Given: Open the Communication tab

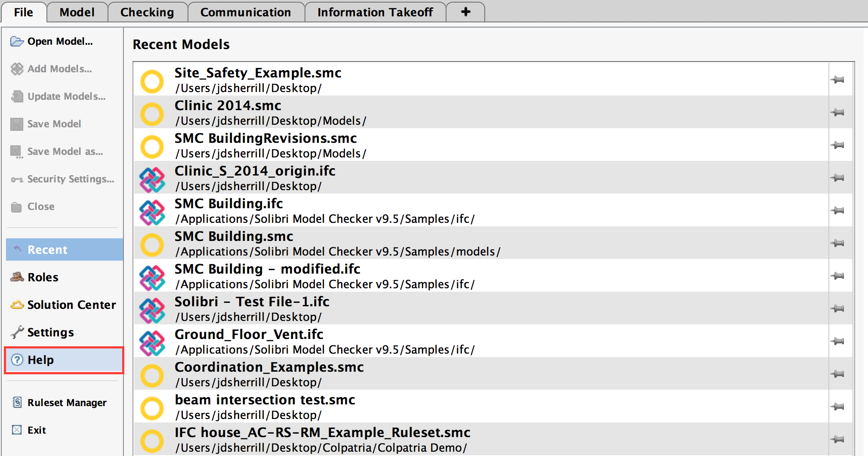Looking at the screenshot, I should tap(246, 12).
